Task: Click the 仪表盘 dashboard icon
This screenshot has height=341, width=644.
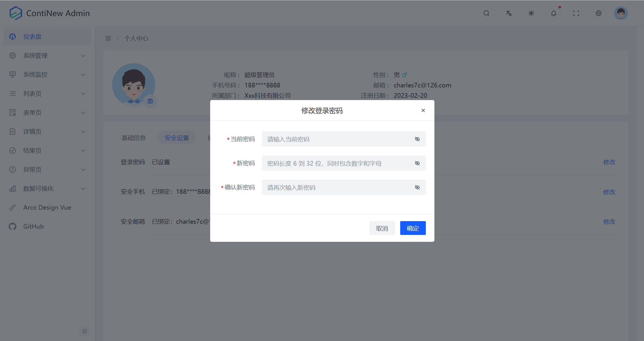Action: 12,37
